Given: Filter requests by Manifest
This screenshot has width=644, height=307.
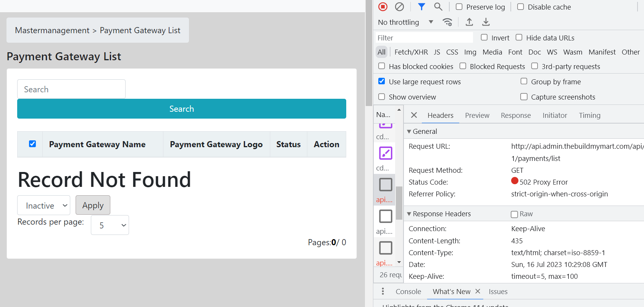Looking at the screenshot, I should click(602, 52).
